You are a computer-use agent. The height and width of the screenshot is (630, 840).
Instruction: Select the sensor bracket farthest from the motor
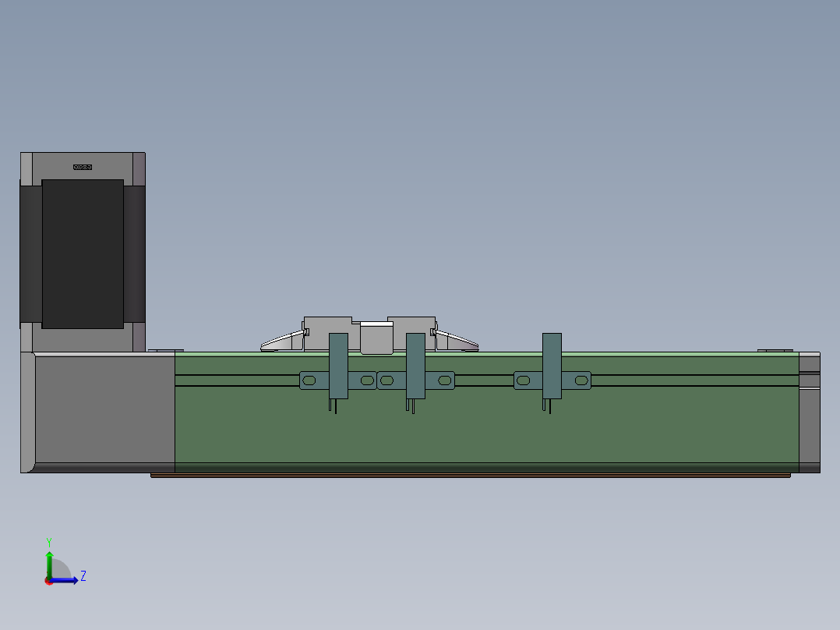(552, 373)
